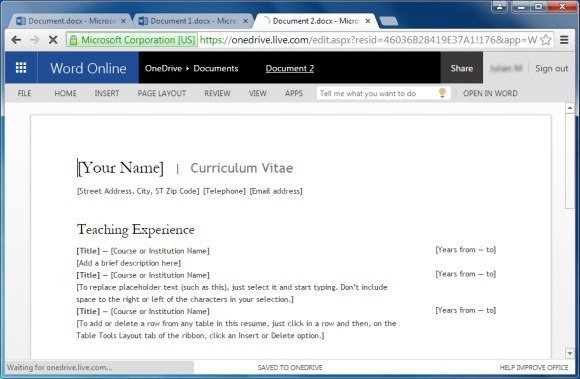This screenshot has width=580, height=379.
Task: Open Chrome hamburger menu
Action: point(564,40)
